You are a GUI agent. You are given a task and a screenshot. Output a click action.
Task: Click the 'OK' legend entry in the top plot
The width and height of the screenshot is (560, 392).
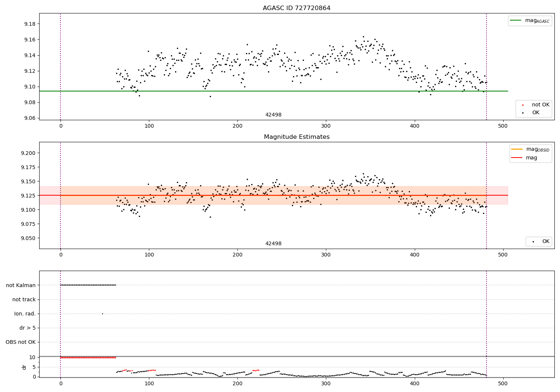536,113
